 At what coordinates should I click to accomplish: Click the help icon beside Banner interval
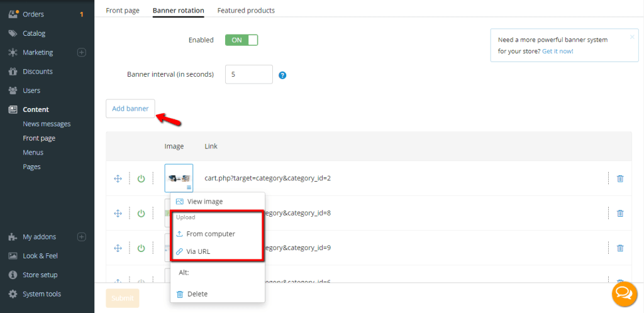click(x=282, y=75)
